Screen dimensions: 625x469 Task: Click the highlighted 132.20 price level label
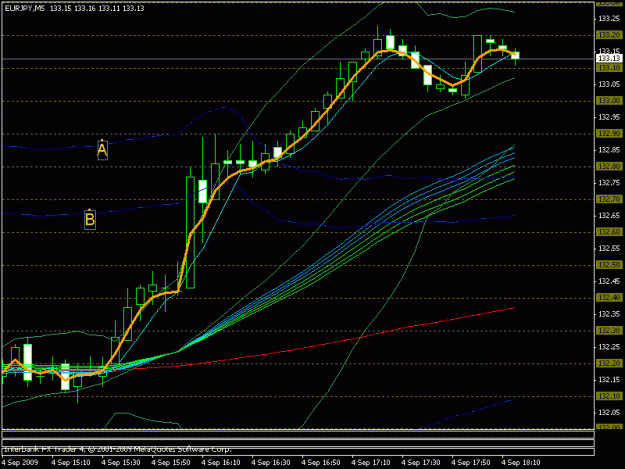609,363
